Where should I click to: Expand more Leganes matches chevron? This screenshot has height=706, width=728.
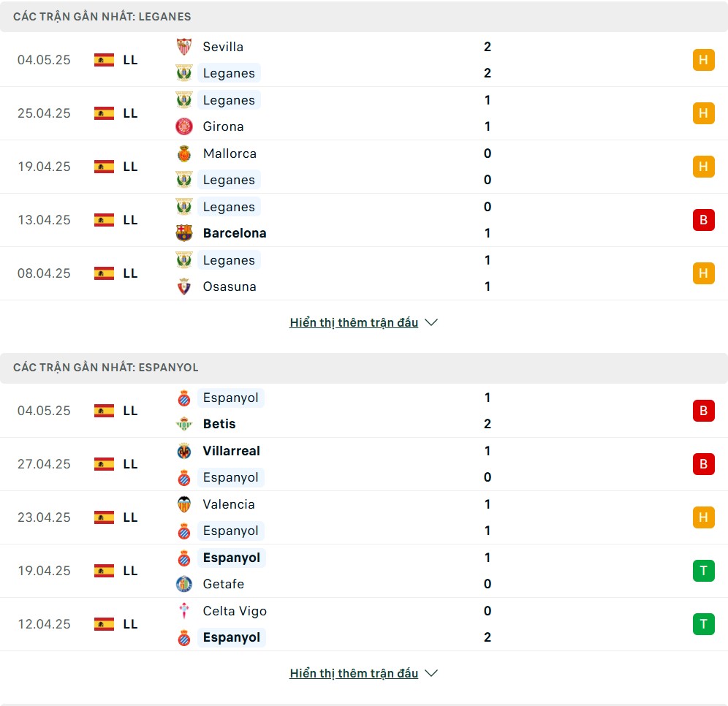(x=431, y=322)
